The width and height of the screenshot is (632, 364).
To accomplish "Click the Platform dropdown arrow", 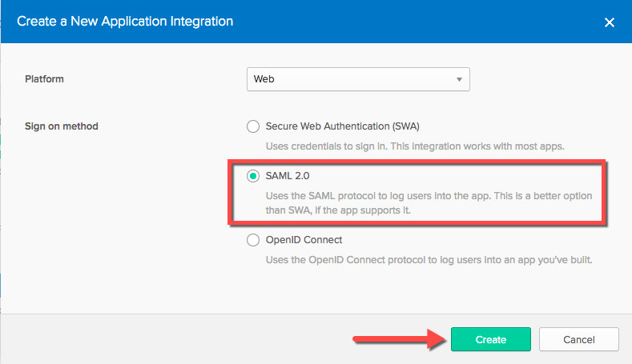I will (459, 79).
